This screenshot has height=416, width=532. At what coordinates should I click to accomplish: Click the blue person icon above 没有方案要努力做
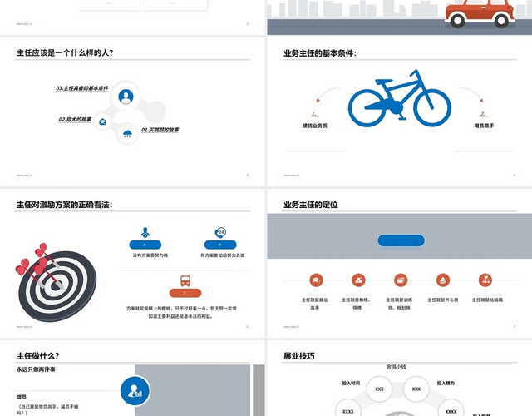[x=145, y=233]
